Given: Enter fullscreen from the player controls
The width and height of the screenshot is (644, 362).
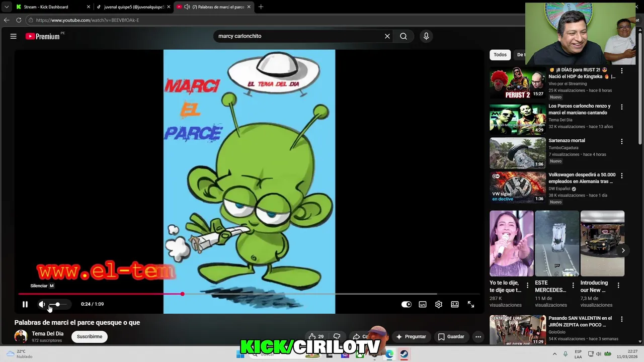Looking at the screenshot, I should (471, 304).
